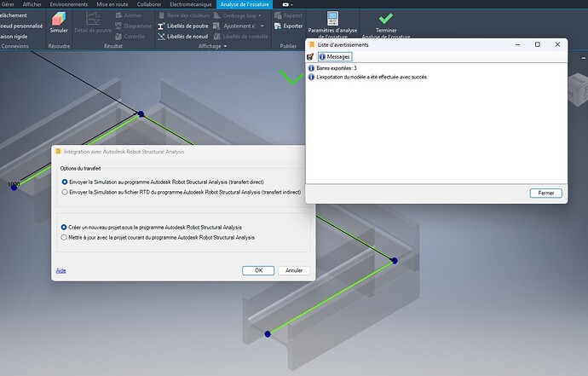Expand the Affichage panel arrow
588x376 pixels.
pyautogui.click(x=225, y=46)
